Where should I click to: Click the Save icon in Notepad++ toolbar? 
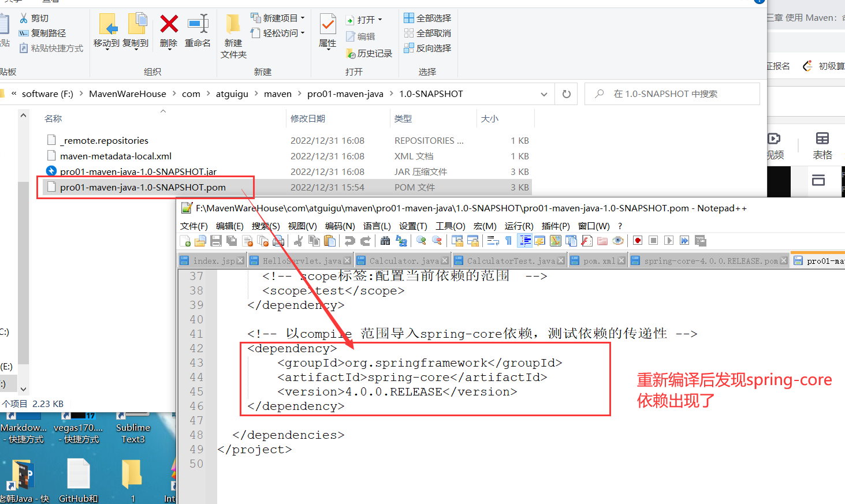click(215, 241)
